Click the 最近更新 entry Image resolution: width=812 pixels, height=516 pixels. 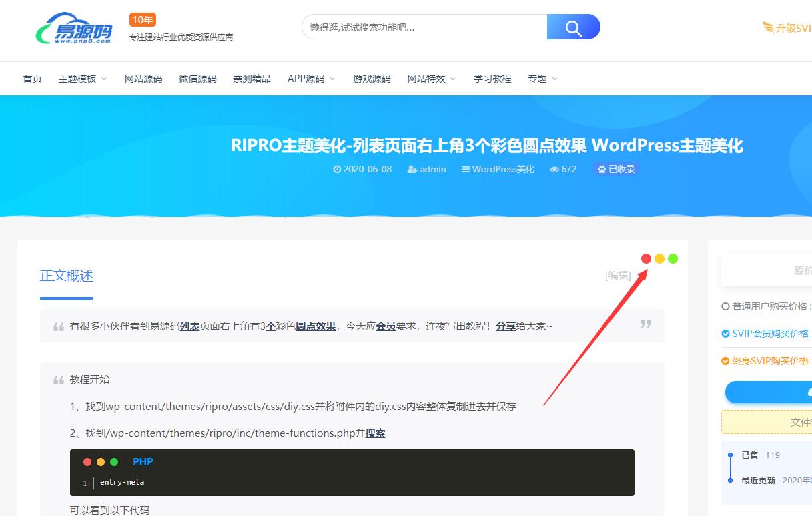click(776, 481)
